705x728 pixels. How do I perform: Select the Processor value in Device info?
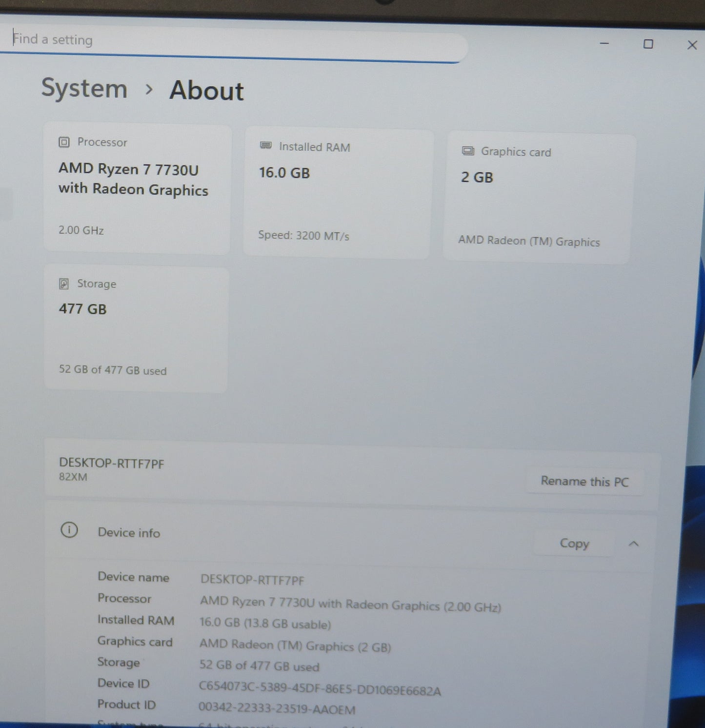click(x=350, y=604)
